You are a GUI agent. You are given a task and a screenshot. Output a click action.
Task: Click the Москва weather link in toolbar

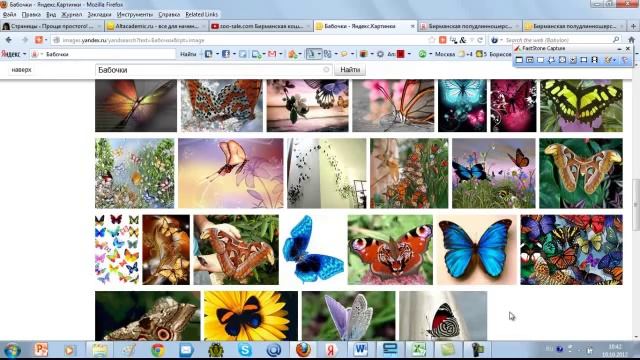point(445,54)
